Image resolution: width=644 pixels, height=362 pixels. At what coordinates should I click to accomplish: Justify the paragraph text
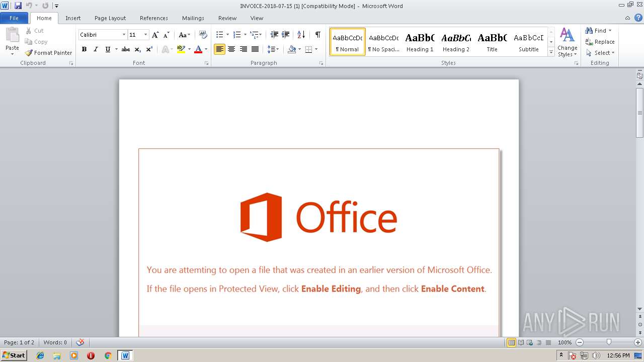(x=255, y=49)
